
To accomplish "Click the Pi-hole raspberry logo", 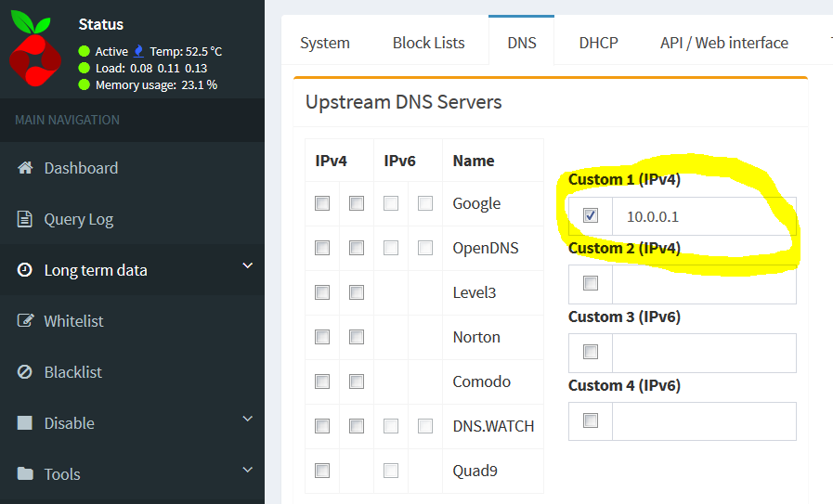I will coord(35,48).
